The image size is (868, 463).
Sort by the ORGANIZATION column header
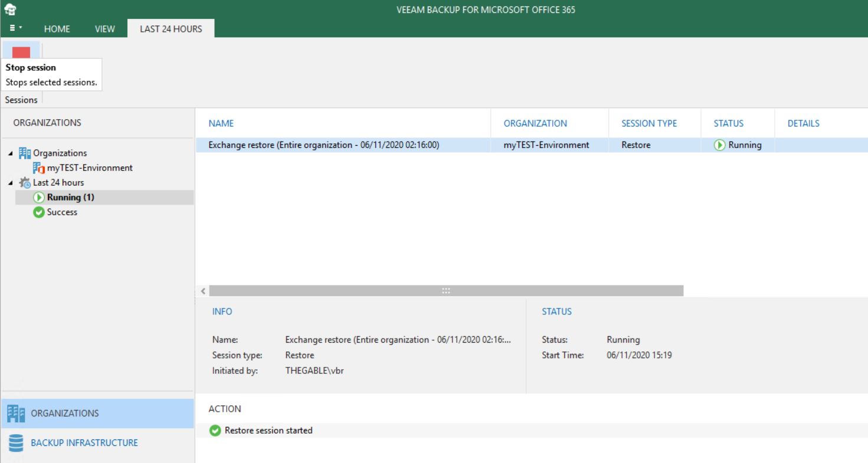[535, 123]
